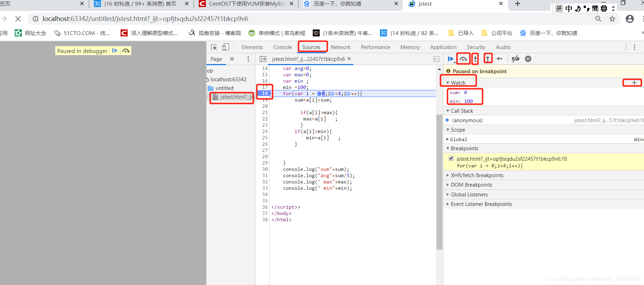This screenshot has width=644, height=285.
Task: Click the Step debugger arrow icon
Action: pos(500,59)
